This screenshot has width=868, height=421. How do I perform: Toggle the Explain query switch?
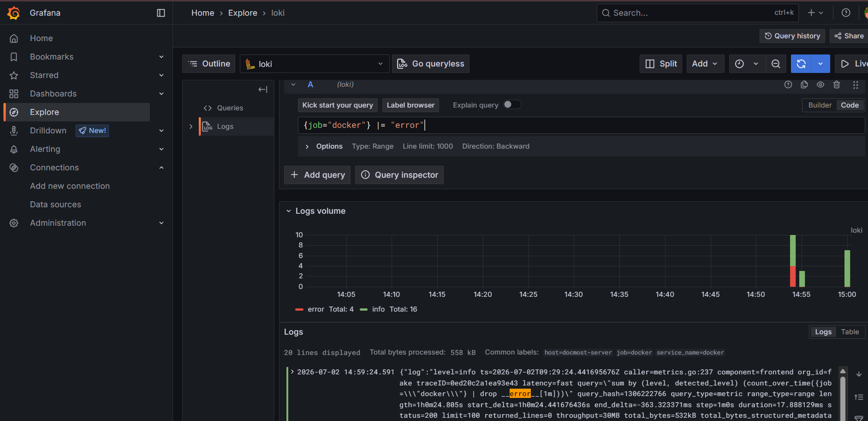512,105
